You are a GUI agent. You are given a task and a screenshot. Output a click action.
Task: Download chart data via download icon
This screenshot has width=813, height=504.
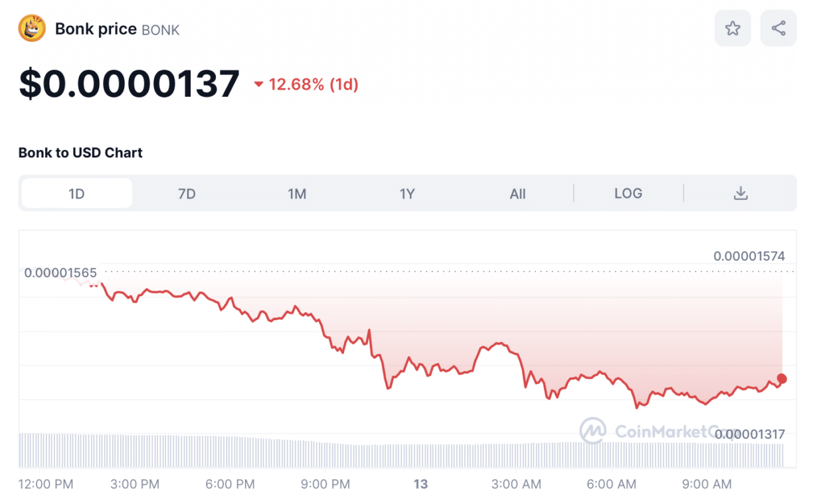(741, 193)
